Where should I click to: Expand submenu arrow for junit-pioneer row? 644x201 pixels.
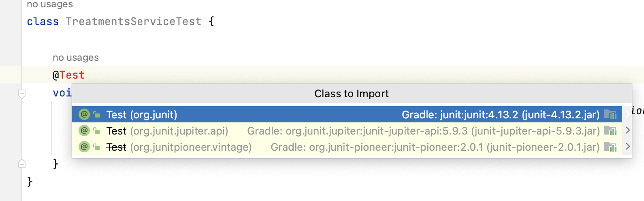tap(627, 146)
